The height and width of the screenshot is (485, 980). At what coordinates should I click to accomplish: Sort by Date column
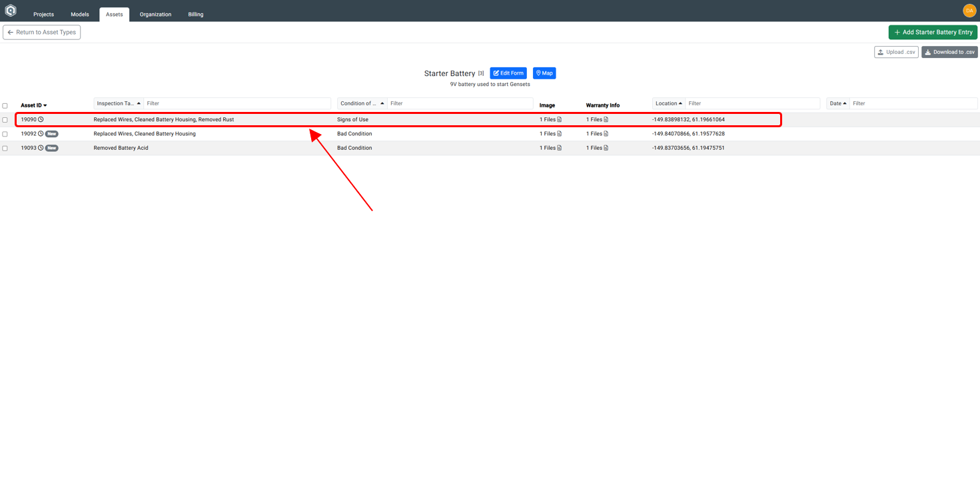(838, 103)
